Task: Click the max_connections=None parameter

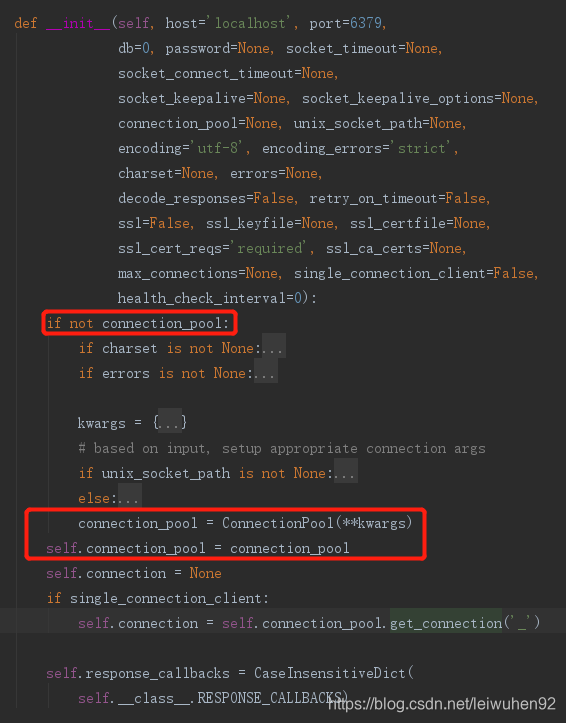Action: click(x=198, y=273)
